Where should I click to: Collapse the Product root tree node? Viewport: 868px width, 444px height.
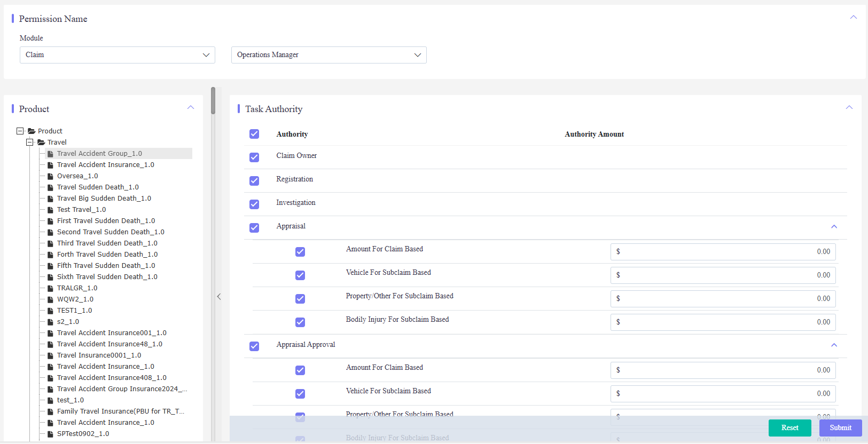tap(20, 131)
